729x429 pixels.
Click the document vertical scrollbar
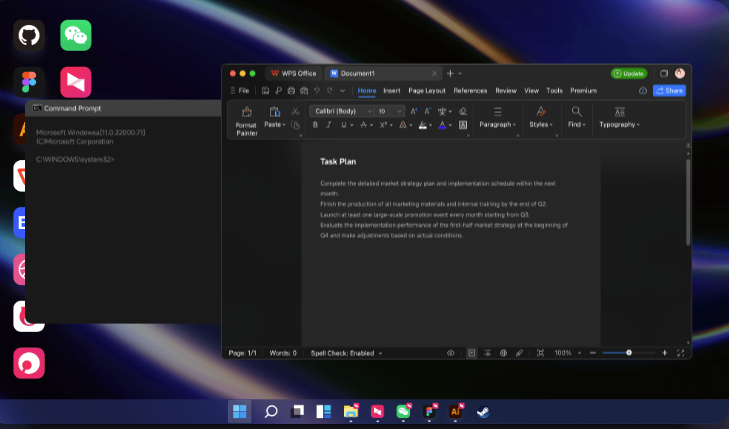pos(688,202)
